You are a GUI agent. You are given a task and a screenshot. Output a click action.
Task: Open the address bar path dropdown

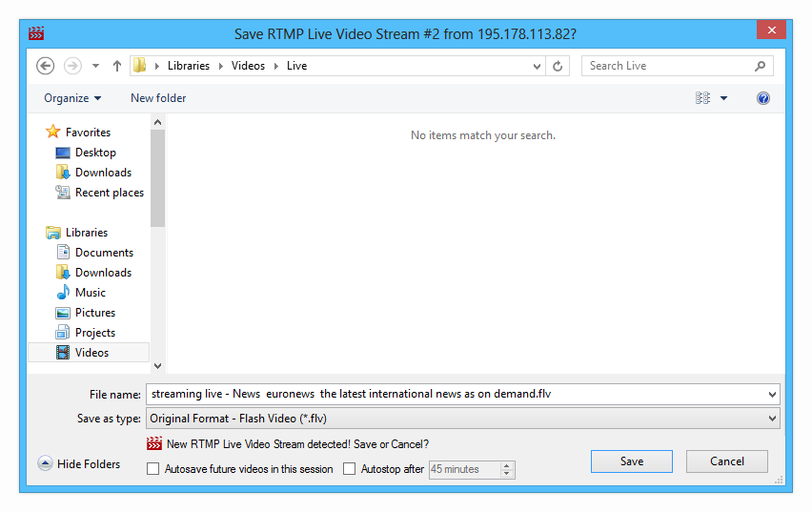[x=538, y=67]
